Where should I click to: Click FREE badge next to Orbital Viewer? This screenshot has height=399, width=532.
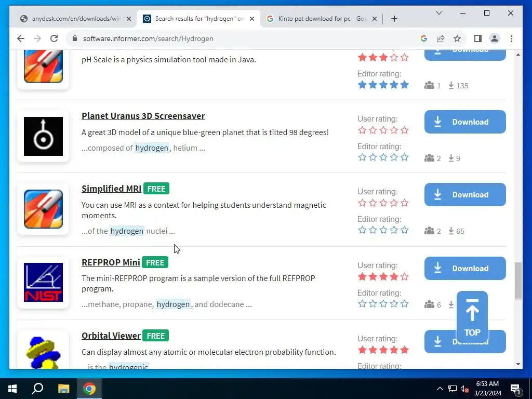(156, 336)
